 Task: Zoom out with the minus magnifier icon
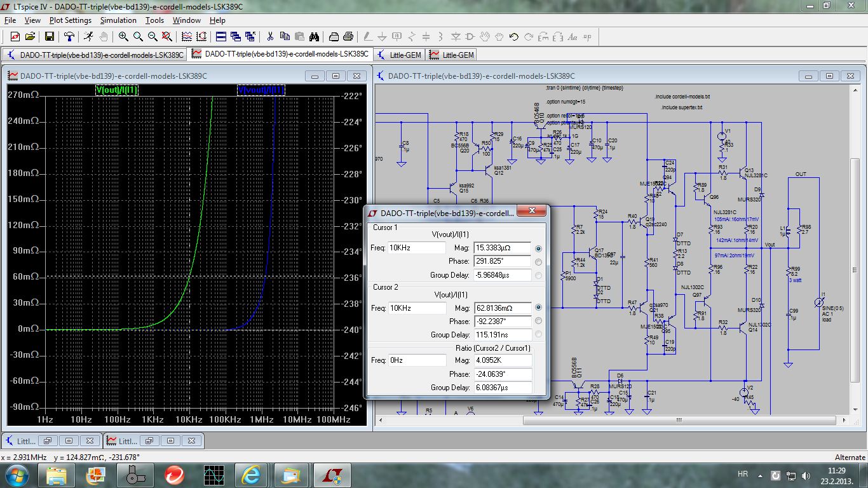[x=153, y=36]
